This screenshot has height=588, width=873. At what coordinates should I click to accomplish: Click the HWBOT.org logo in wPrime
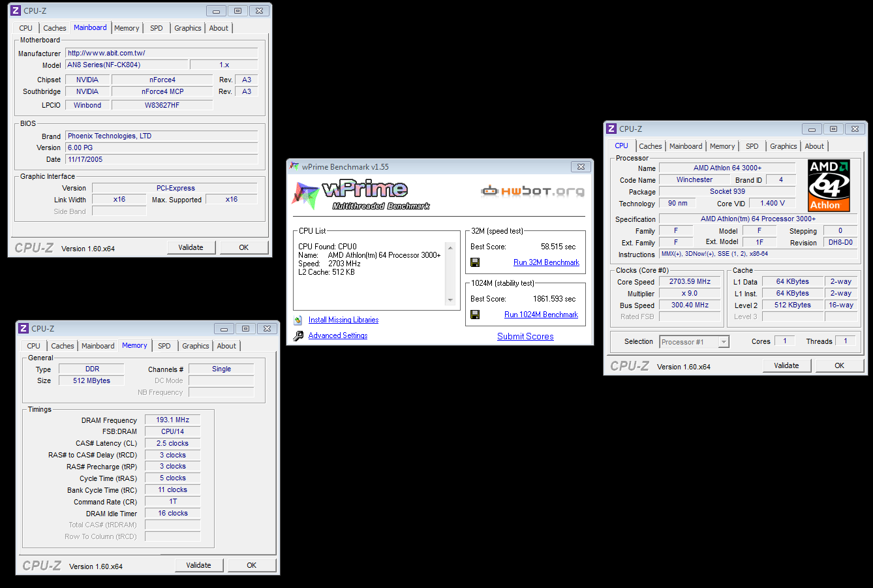point(532,191)
